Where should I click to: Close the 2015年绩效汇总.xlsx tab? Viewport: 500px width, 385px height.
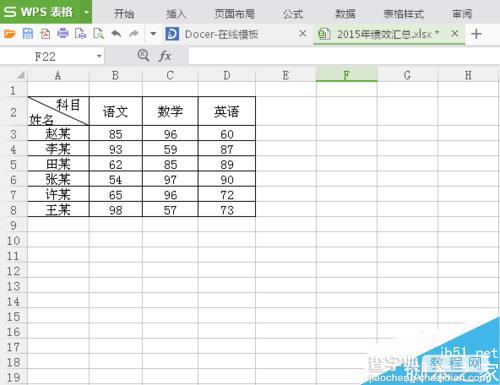click(454, 34)
